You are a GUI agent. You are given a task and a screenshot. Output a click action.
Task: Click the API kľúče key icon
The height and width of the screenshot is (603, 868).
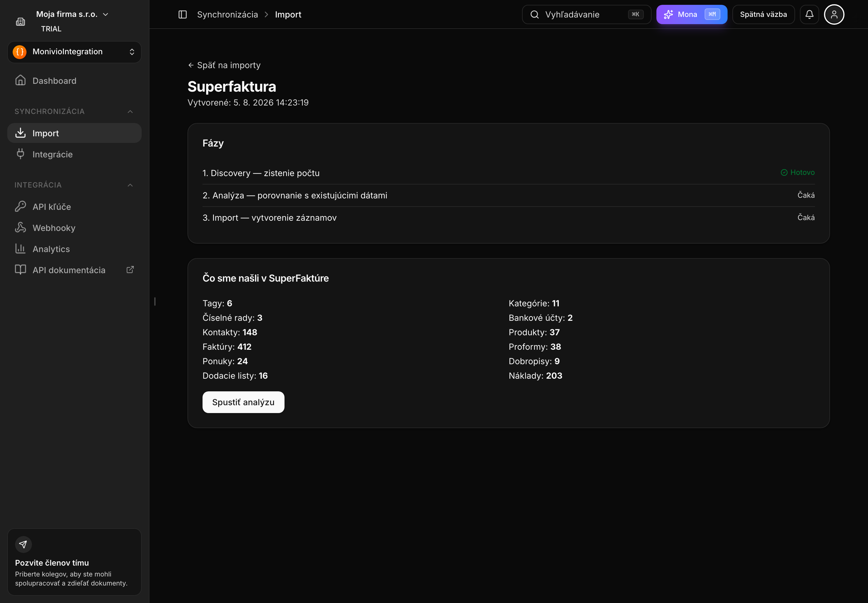20,206
